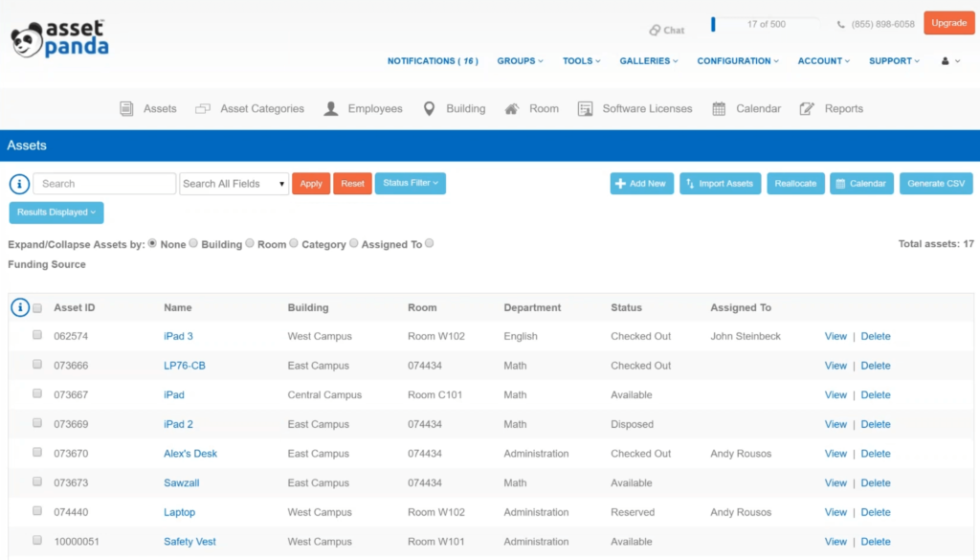This screenshot has height=560, width=980.
Task: Open the Configuration menu
Action: tap(737, 61)
